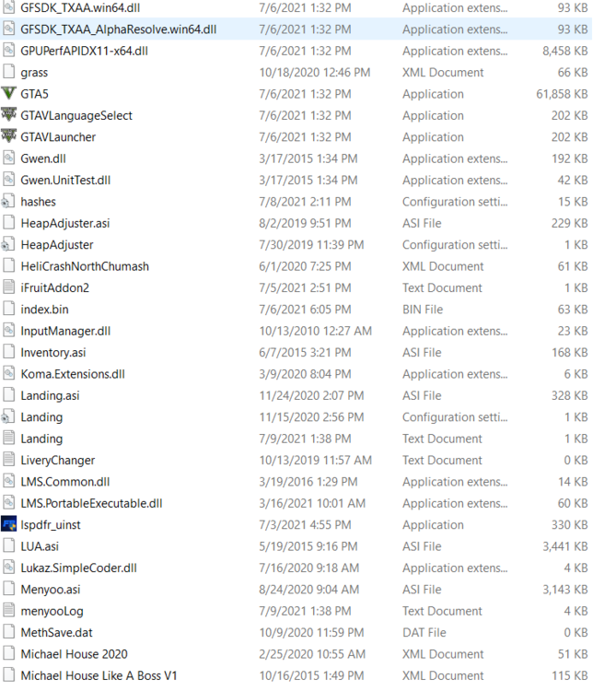
Task: Select Michael House Like A Boss V1
Action: coord(99,675)
